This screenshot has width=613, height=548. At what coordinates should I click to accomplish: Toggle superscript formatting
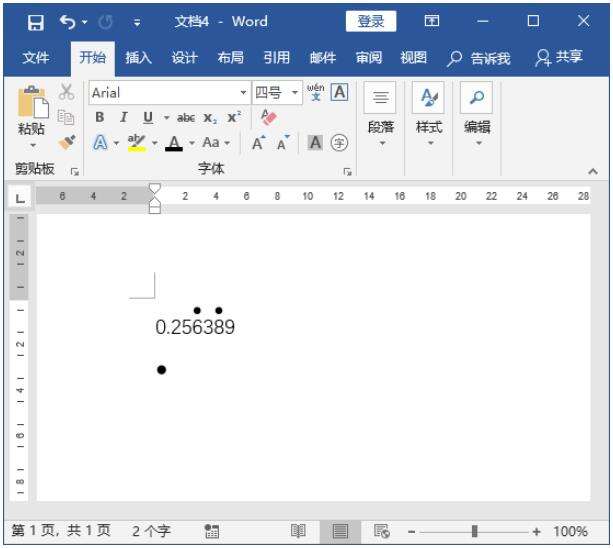pos(232,118)
